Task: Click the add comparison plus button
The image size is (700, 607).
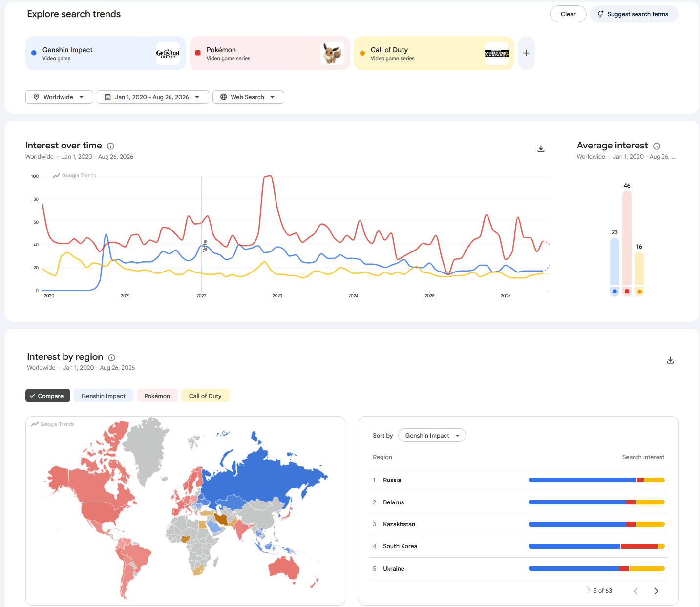Action: tap(526, 53)
